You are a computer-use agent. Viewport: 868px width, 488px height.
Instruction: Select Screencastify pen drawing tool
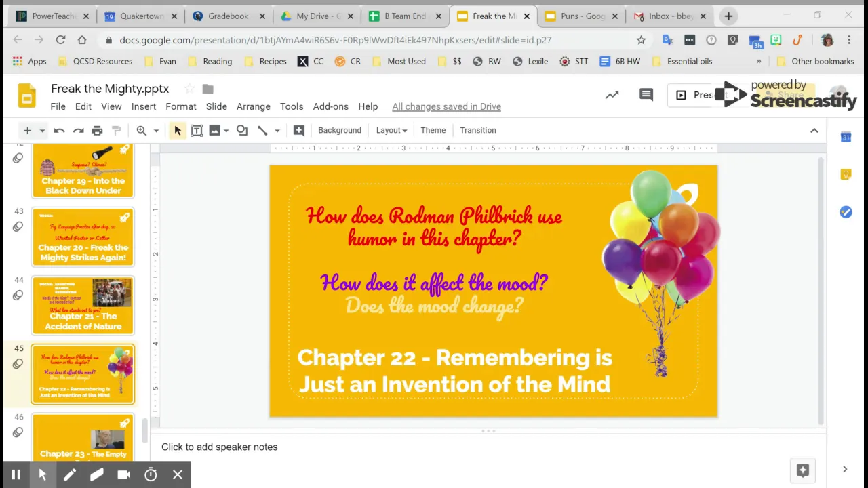69,475
